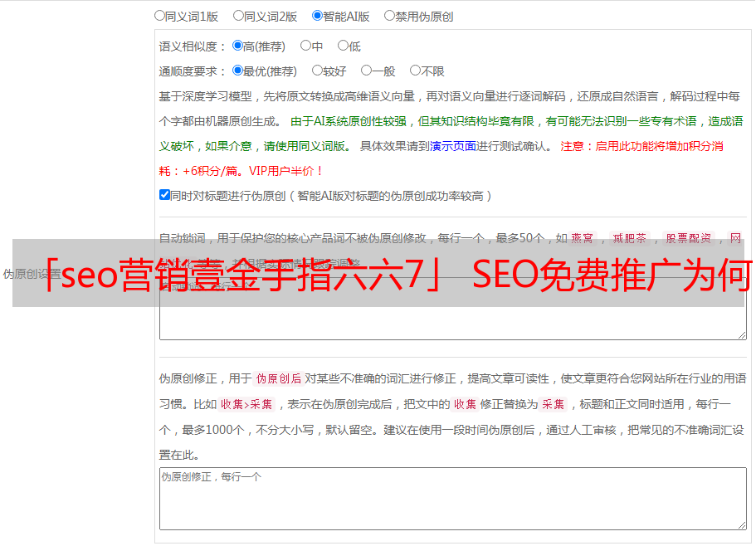Viewport: 756px width, 546px height.
Task: Click the red VIP用户半价 notice text
Action: [285, 171]
